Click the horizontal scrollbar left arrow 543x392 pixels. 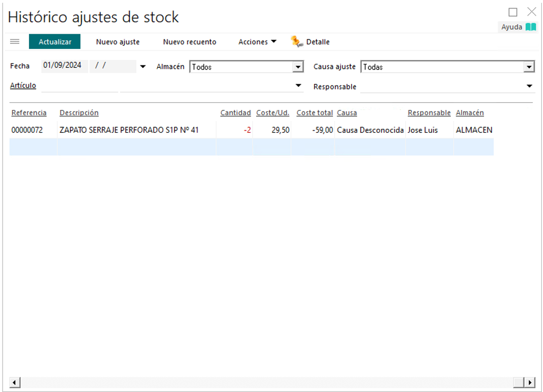pyautogui.click(x=15, y=383)
